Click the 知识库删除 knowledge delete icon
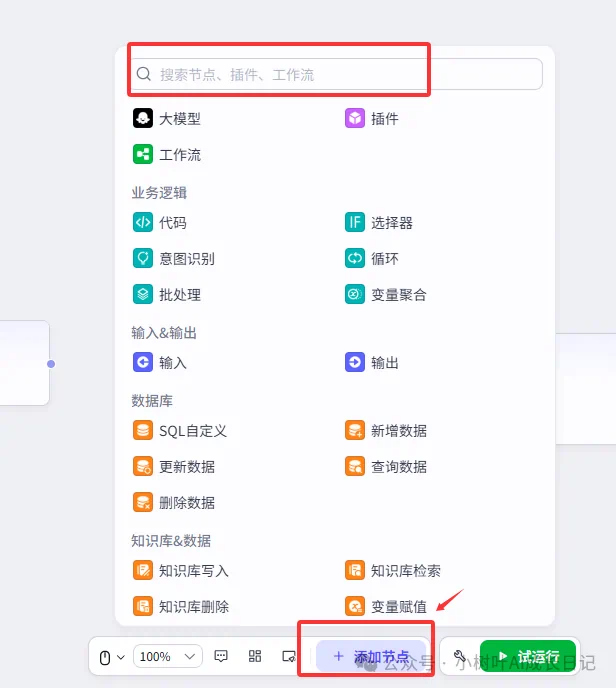Viewport: 616px width, 688px height. pyautogui.click(x=143, y=606)
